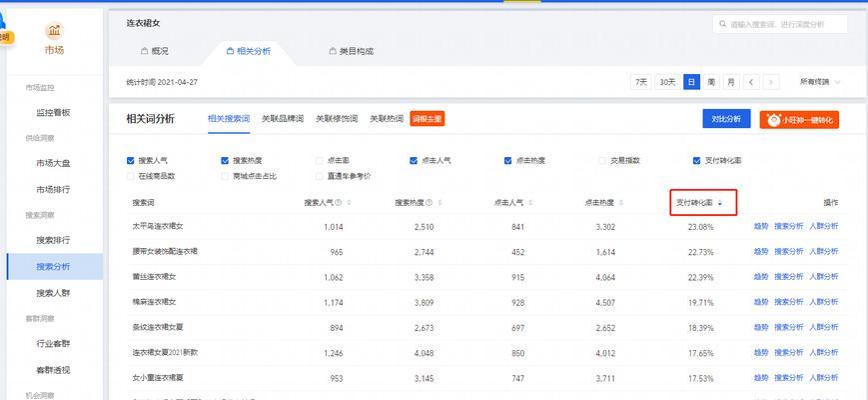
Task: Open 搜索人群 in sidebar
Action: (x=54, y=293)
